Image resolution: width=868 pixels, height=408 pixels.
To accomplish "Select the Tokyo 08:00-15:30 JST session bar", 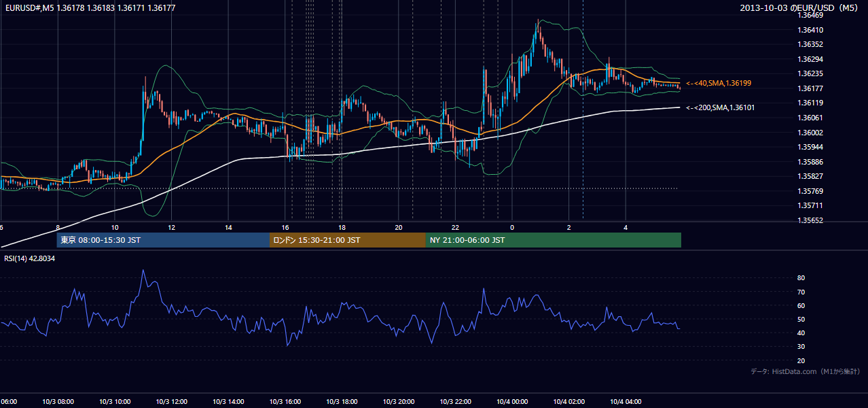I will [163, 240].
